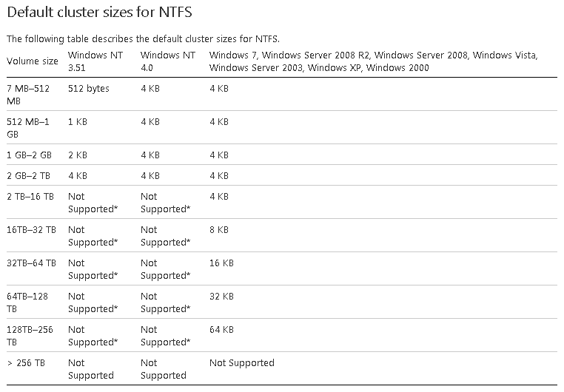Click the '2 TB–16 TB' volume size cell

tap(30, 197)
